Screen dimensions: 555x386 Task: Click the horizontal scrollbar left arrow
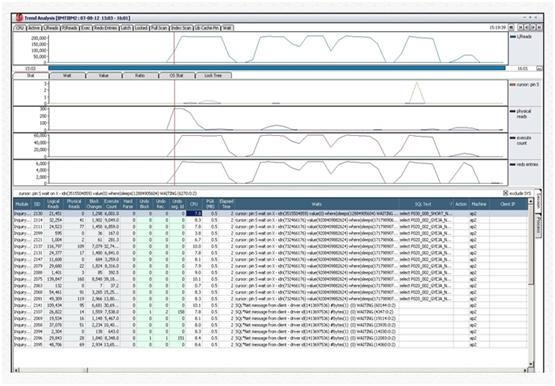pyautogui.click(x=17, y=370)
